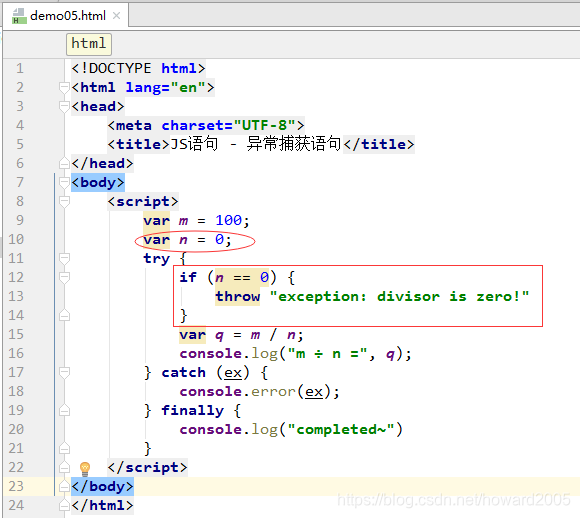Click line number 15 in the gutter

[16, 334]
